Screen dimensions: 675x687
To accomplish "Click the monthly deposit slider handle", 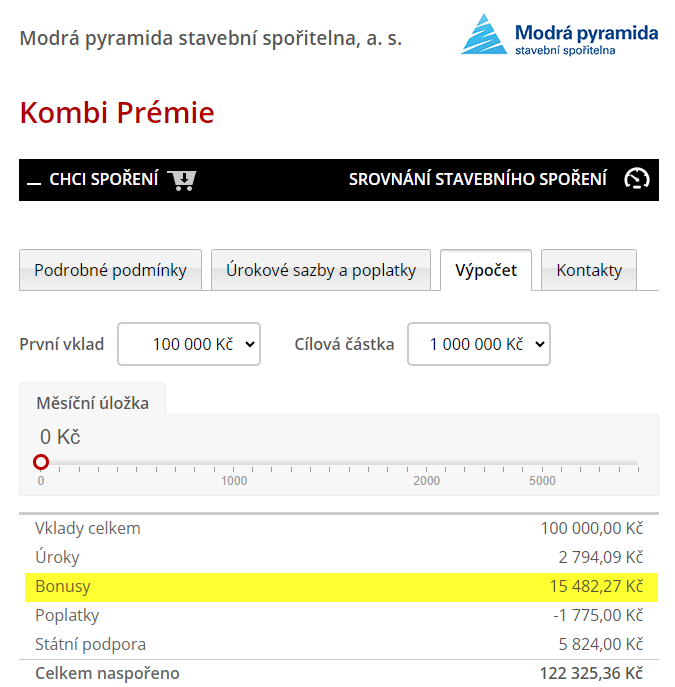I will point(41,462).
